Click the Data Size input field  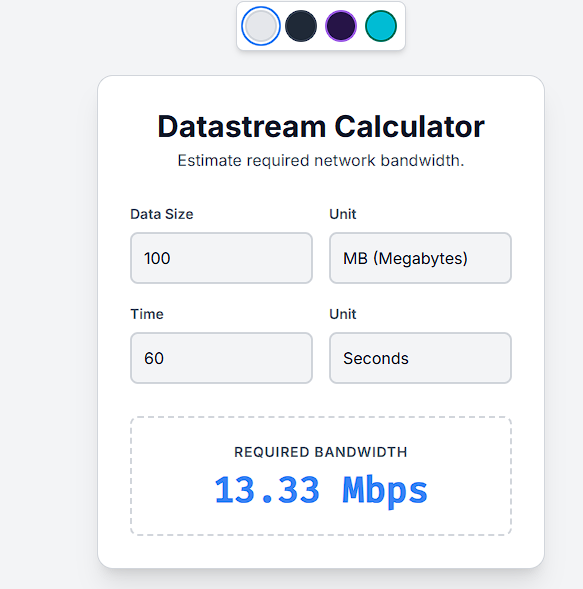pos(221,258)
